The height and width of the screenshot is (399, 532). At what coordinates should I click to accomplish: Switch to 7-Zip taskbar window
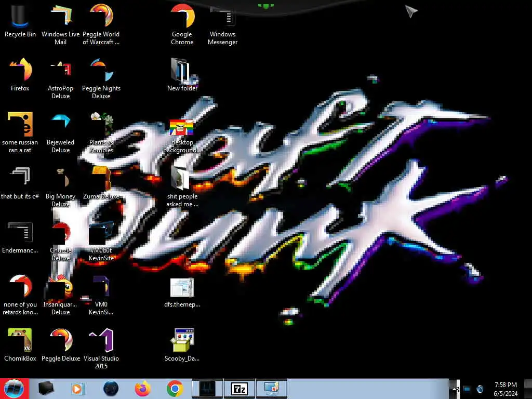pyautogui.click(x=240, y=389)
